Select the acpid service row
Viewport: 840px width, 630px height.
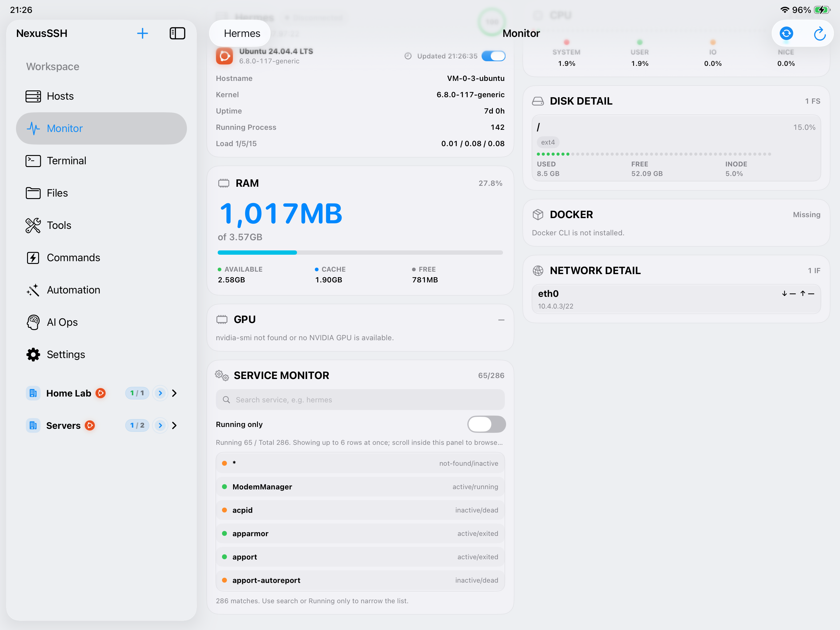click(x=360, y=510)
